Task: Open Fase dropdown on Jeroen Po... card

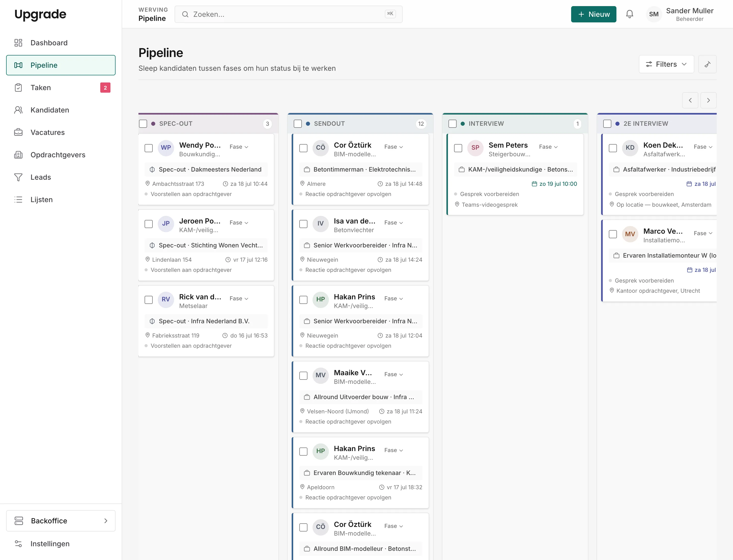Action: (x=239, y=223)
